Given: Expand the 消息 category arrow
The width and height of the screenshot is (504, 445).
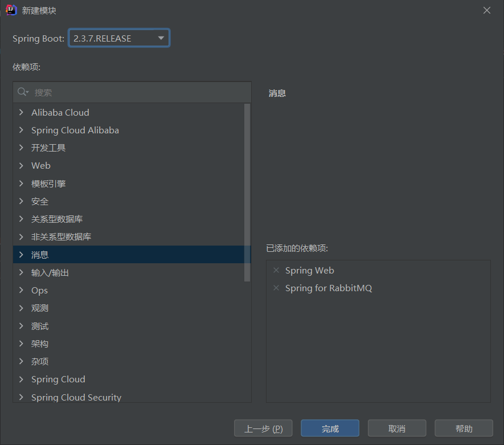Looking at the screenshot, I should pyautogui.click(x=21, y=255).
